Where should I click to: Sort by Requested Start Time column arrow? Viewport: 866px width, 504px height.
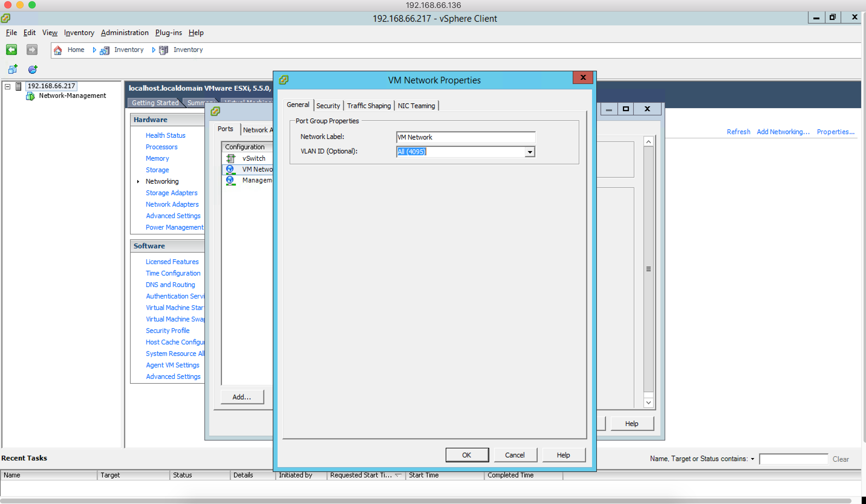click(x=398, y=475)
